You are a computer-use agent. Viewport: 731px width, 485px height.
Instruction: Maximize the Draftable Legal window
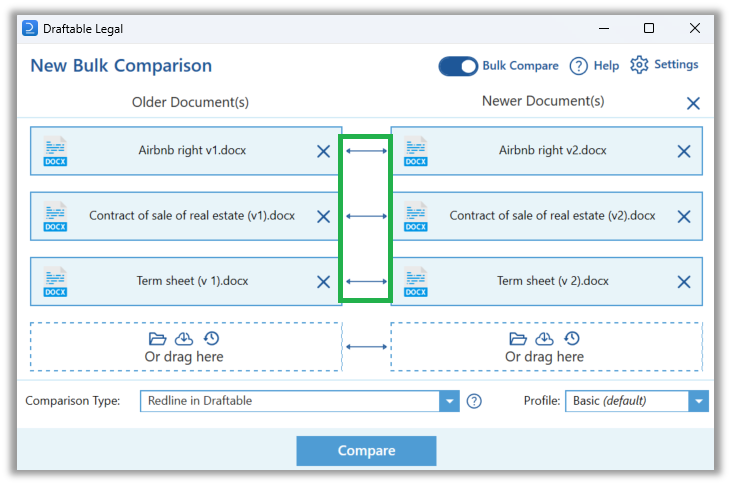click(x=649, y=28)
